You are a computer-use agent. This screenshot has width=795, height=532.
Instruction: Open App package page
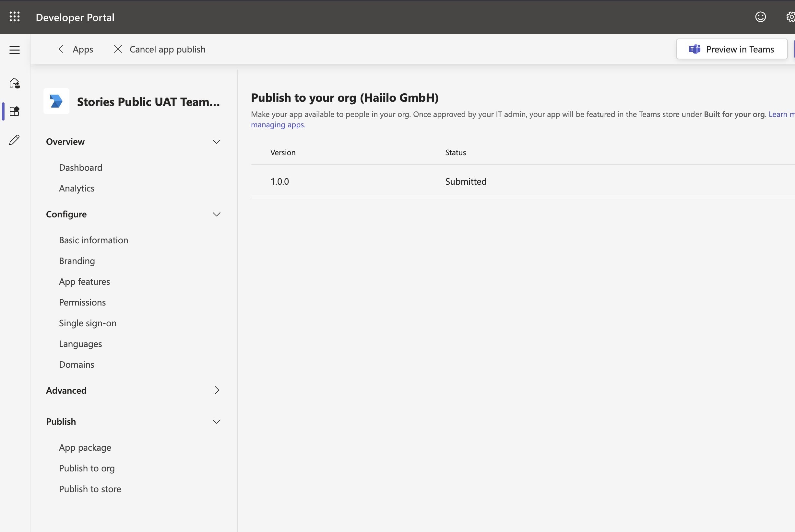tap(85, 447)
